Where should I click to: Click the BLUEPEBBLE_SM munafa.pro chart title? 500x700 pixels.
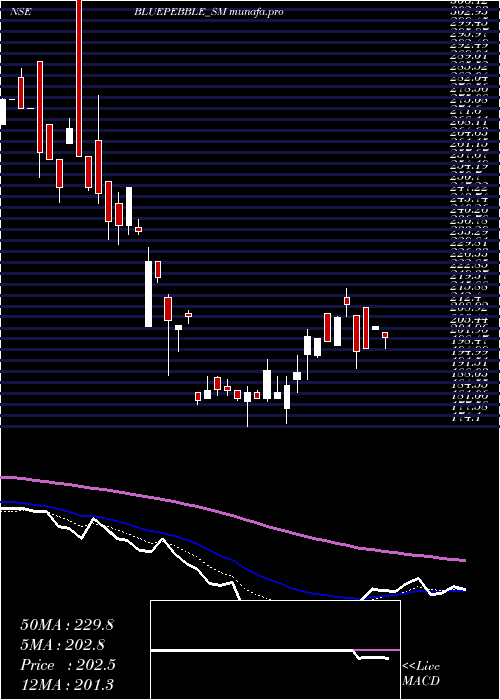(208, 12)
